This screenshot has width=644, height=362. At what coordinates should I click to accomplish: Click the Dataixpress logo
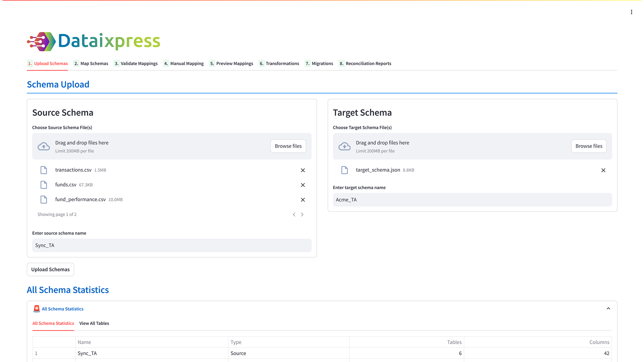pyautogui.click(x=93, y=41)
